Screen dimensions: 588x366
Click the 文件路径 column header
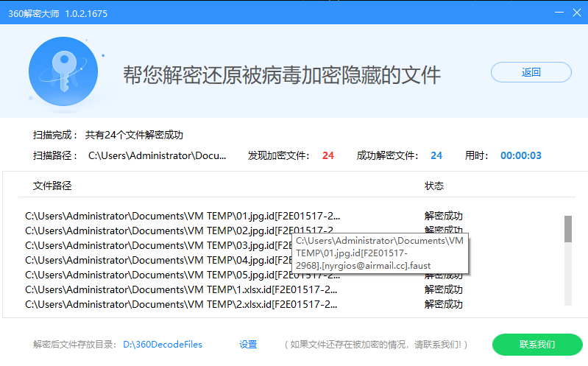(x=52, y=186)
